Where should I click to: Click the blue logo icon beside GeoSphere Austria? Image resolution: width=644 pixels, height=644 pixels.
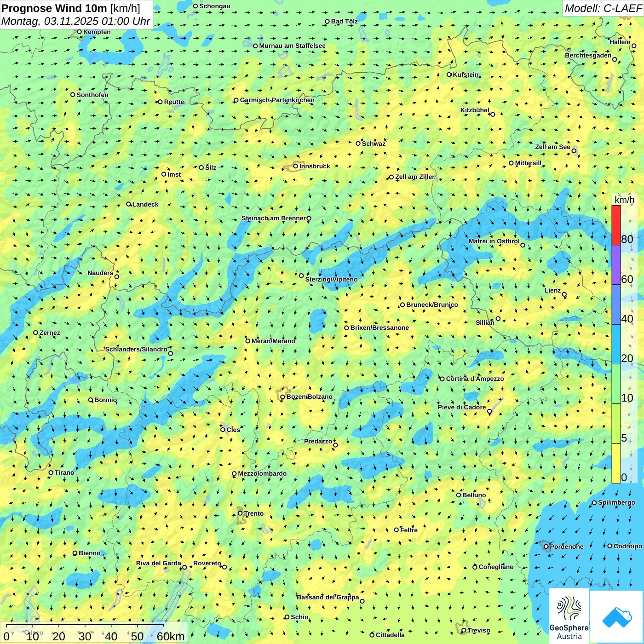point(616,617)
